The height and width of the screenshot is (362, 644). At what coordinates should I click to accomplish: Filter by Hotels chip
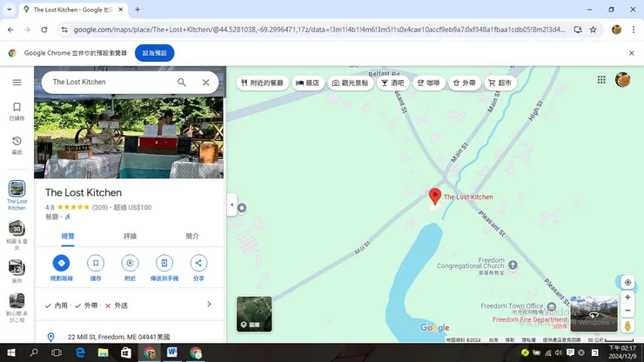click(307, 83)
